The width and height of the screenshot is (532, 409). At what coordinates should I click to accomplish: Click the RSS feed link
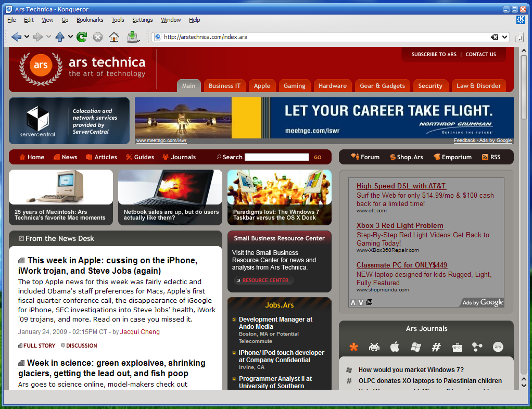(491, 157)
